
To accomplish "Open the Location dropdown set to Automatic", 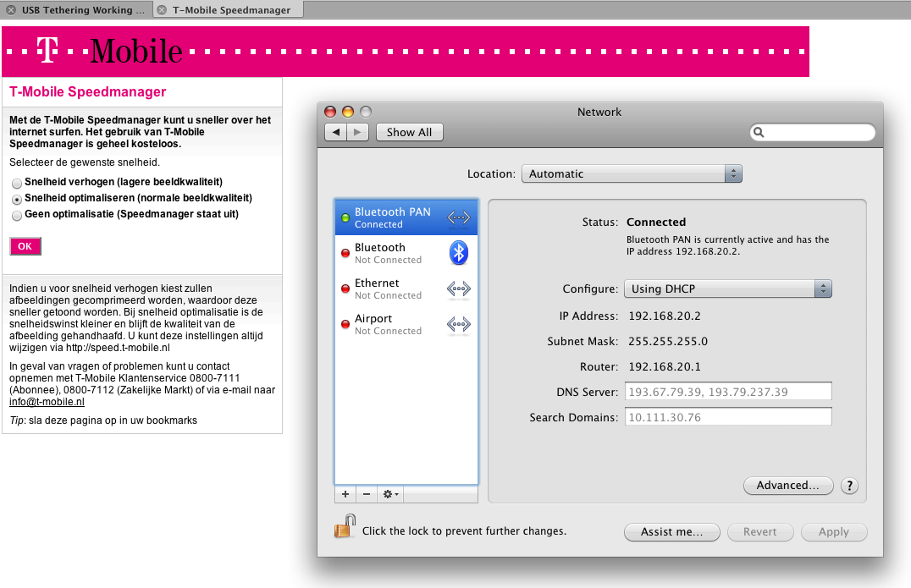I will click(632, 173).
